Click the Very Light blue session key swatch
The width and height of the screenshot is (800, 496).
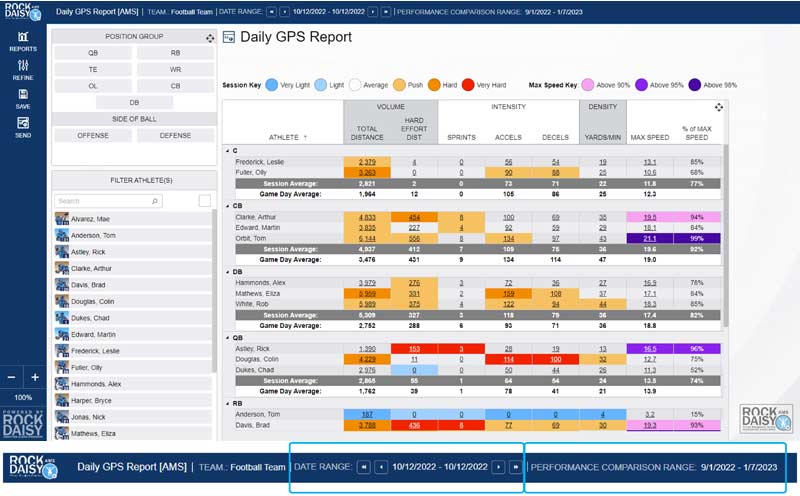(x=271, y=85)
